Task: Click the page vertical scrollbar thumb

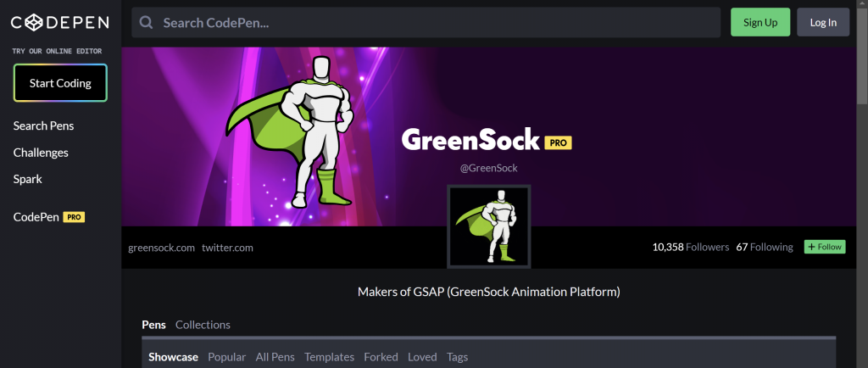Action: click(862, 55)
